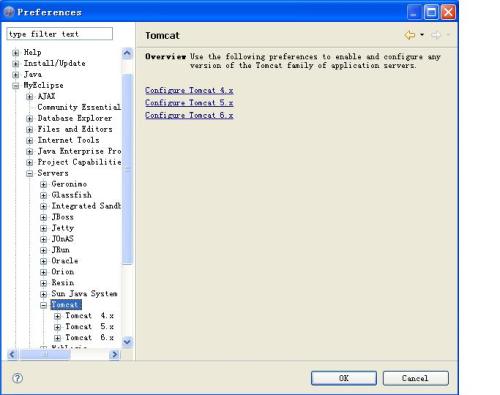Expand the Tomcat 6.x node

point(57,338)
